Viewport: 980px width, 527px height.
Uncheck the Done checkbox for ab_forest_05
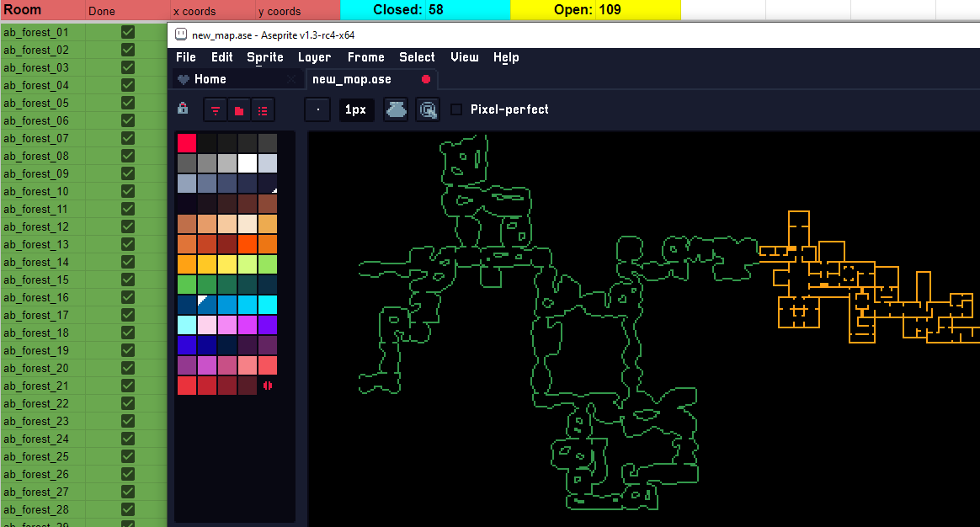(x=127, y=103)
